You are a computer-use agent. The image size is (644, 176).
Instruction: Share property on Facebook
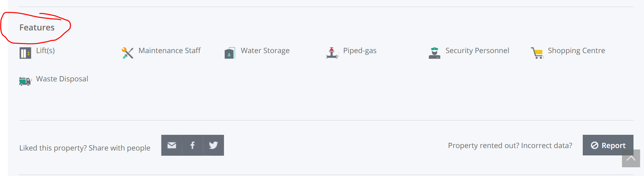192,145
